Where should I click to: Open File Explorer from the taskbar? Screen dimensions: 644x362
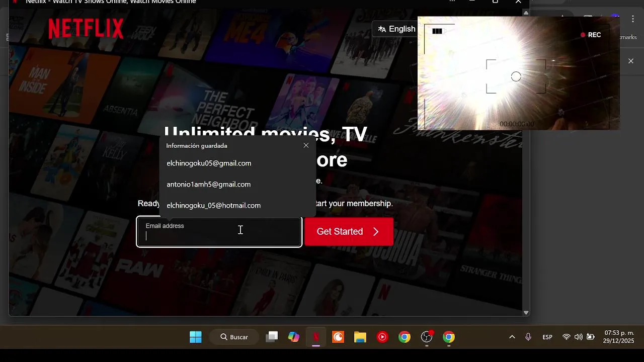point(360,337)
